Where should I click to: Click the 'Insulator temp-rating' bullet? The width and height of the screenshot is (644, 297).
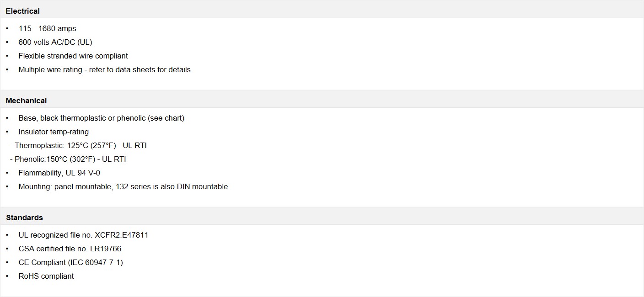(x=54, y=132)
